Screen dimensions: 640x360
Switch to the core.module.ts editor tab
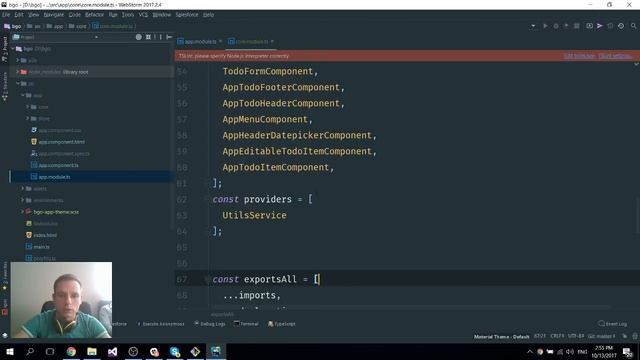coord(251,42)
